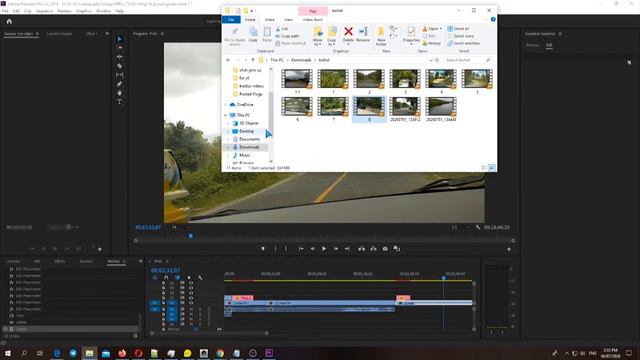
Task: Play the Program Monitor sequence
Action: point(324,249)
